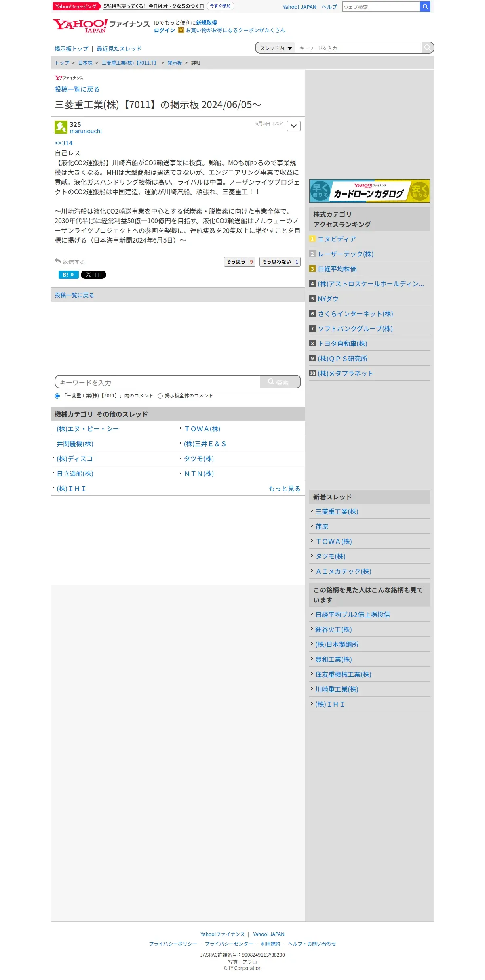Select 「三菱重工業(株)【7011】」内のコメント radio

57,396
